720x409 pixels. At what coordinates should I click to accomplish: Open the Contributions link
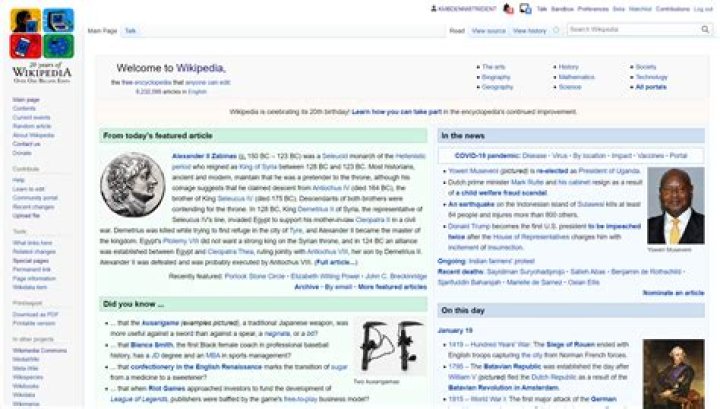pyautogui.click(x=673, y=9)
